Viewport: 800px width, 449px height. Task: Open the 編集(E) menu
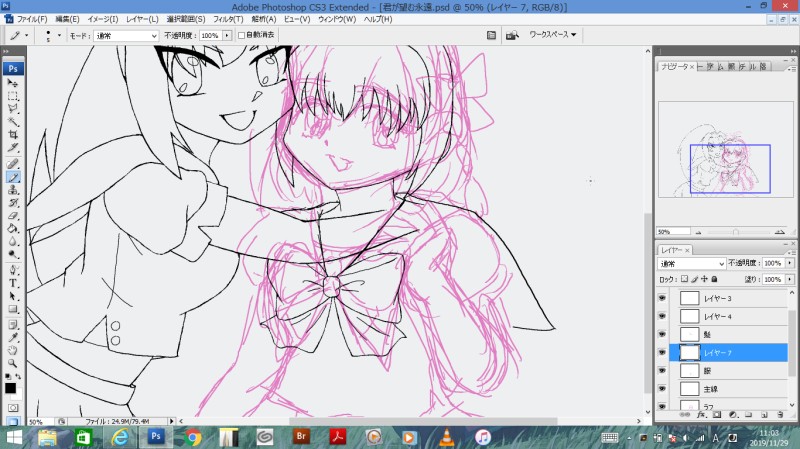pyautogui.click(x=67, y=19)
